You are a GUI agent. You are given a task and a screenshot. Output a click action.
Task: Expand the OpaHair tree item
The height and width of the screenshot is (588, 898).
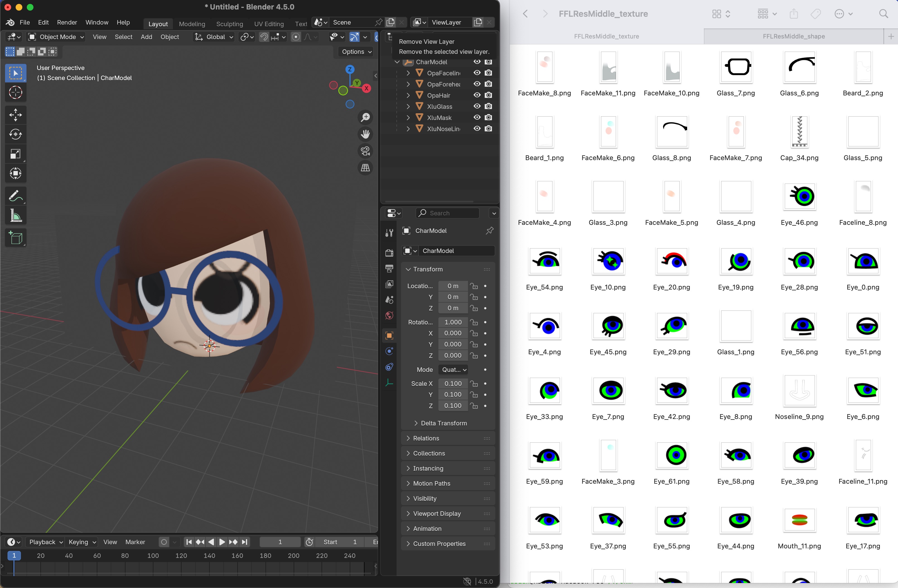(x=408, y=95)
